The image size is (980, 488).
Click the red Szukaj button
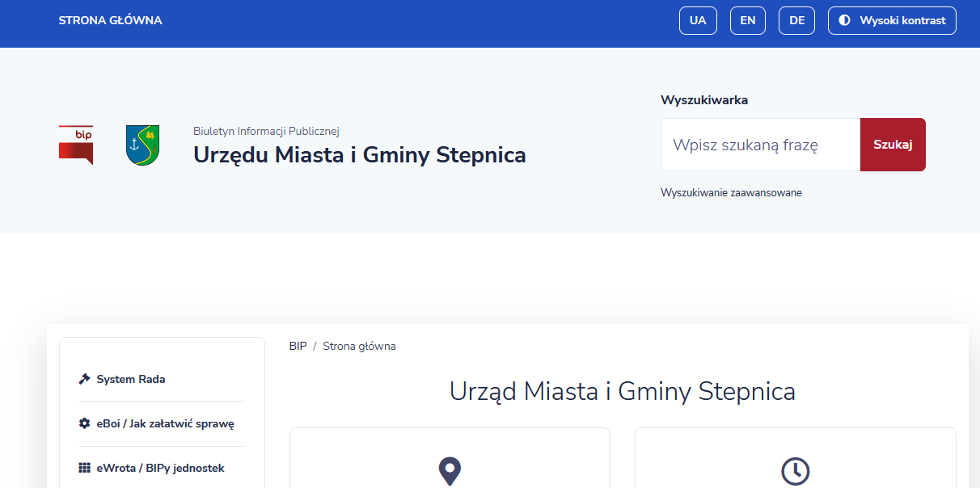pos(893,145)
